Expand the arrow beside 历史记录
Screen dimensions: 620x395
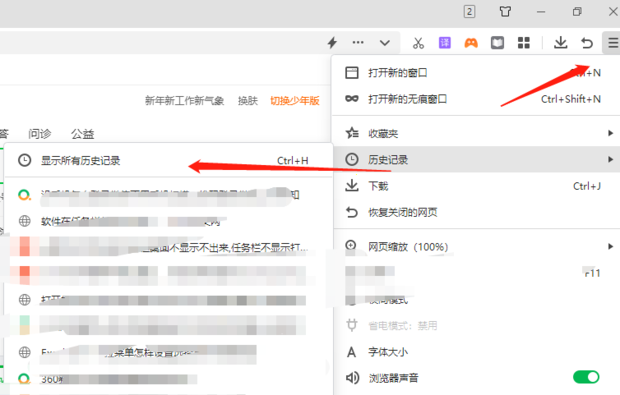[611, 159]
